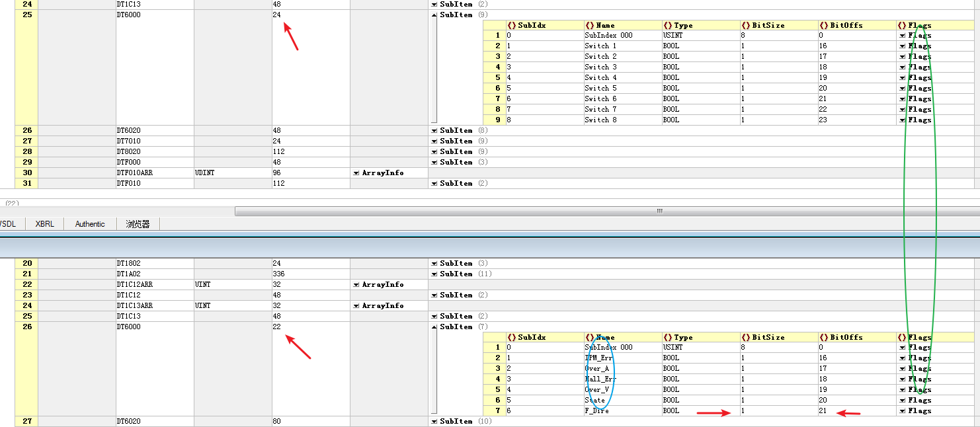This screenshot has width=980, height=427.
Task: Select the F_Dire name cell
Action: (x=622, y=411)
